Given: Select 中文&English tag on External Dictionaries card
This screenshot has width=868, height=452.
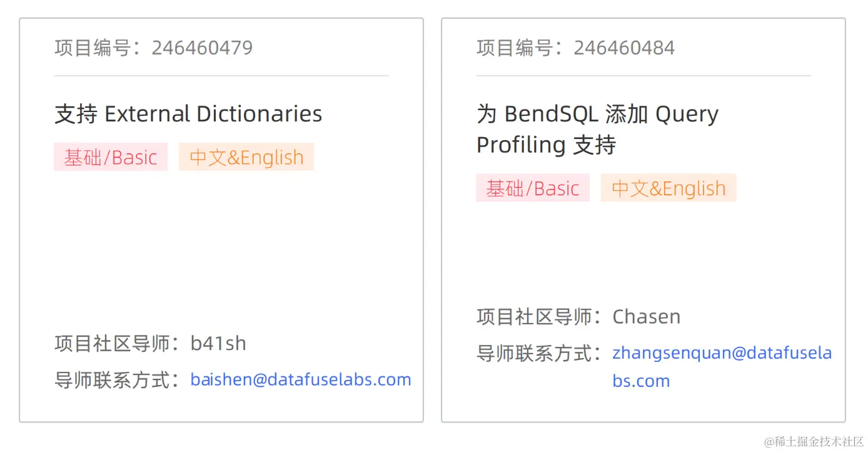Looking at the screenshot, I should tap(246, 157).
